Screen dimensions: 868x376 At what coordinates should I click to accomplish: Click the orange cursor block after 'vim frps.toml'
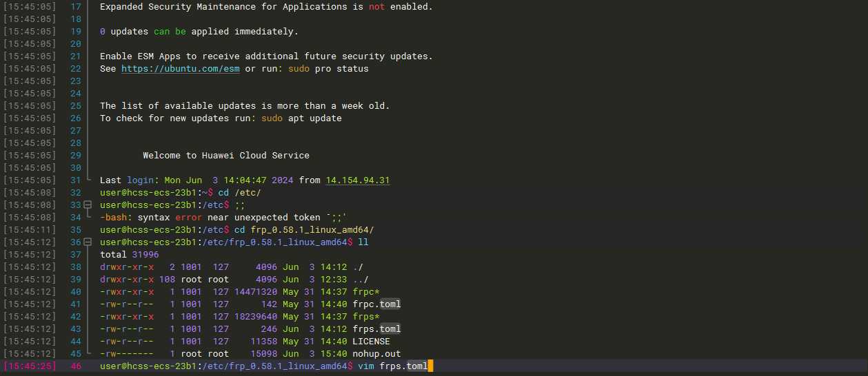tap(431, 366)
